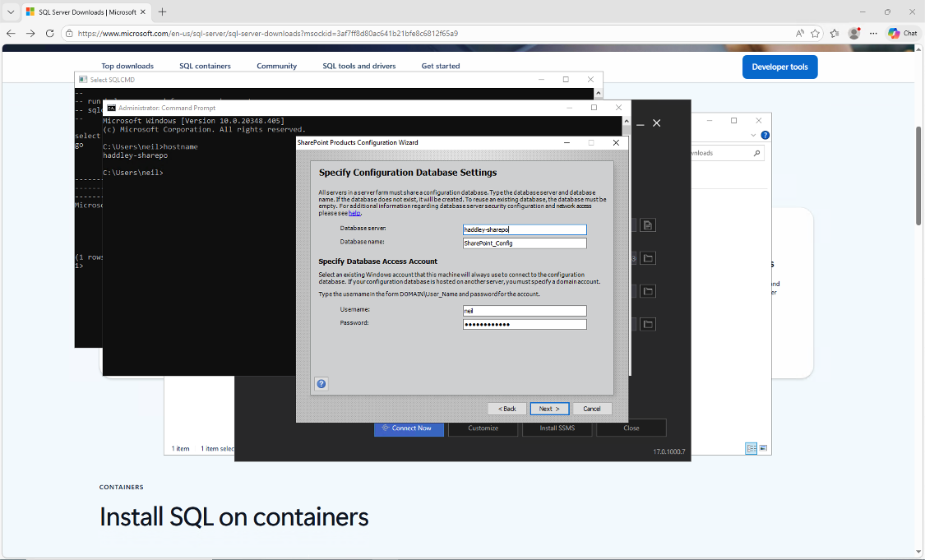Click Connect Now in SQL installer

409,428
